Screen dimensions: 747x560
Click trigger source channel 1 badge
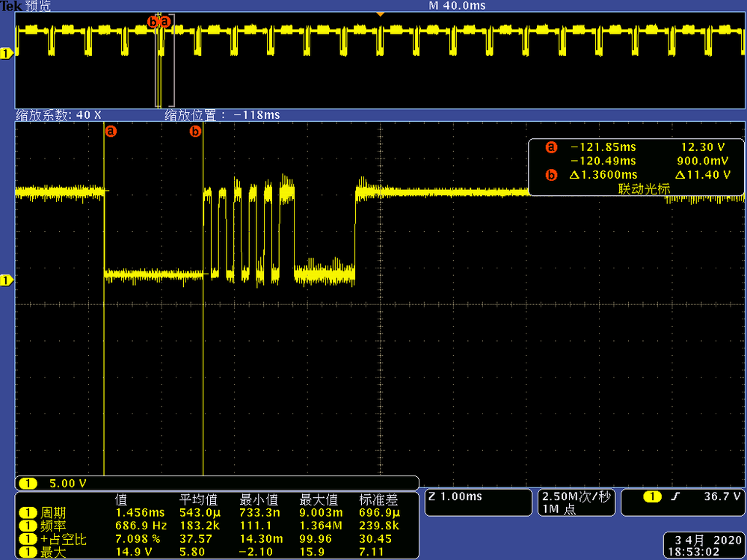652,496
